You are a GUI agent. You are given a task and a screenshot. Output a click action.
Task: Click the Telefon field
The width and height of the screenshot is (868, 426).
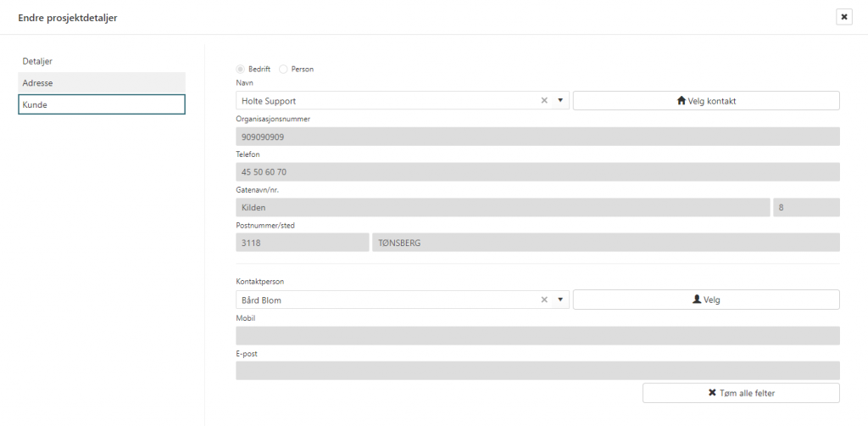pyautogui.click(x=537, y=172)
